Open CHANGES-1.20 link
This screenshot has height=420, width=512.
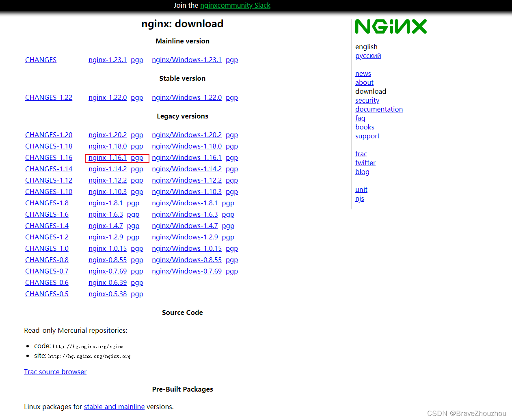point(49,135)
